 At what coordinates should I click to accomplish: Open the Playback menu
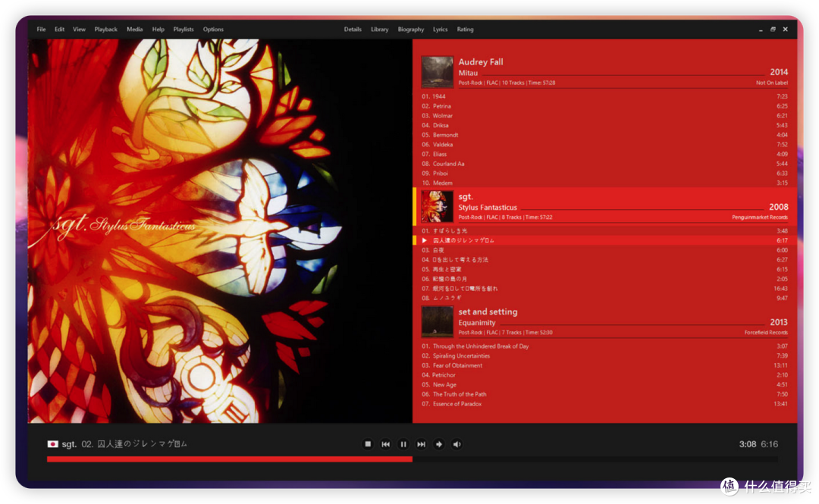106,30
